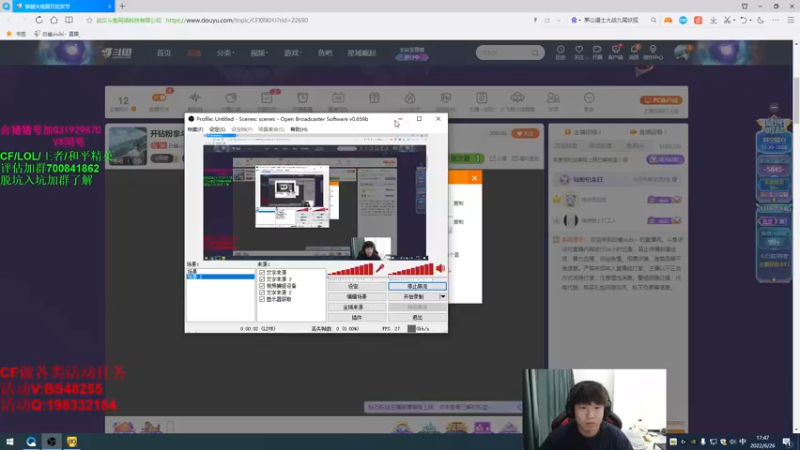Open the game controller icon in browser toolbar
Viewport: 800px width, 450px height.
tap(668, 20)
